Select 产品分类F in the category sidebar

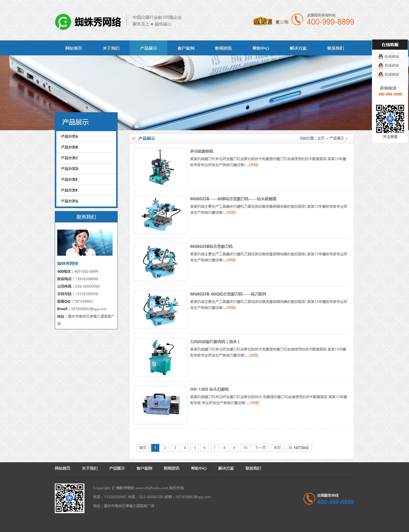[x=69, y=190]
